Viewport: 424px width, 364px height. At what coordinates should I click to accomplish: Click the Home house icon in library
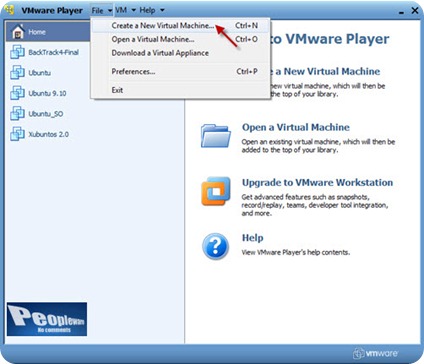coord(18,32)
